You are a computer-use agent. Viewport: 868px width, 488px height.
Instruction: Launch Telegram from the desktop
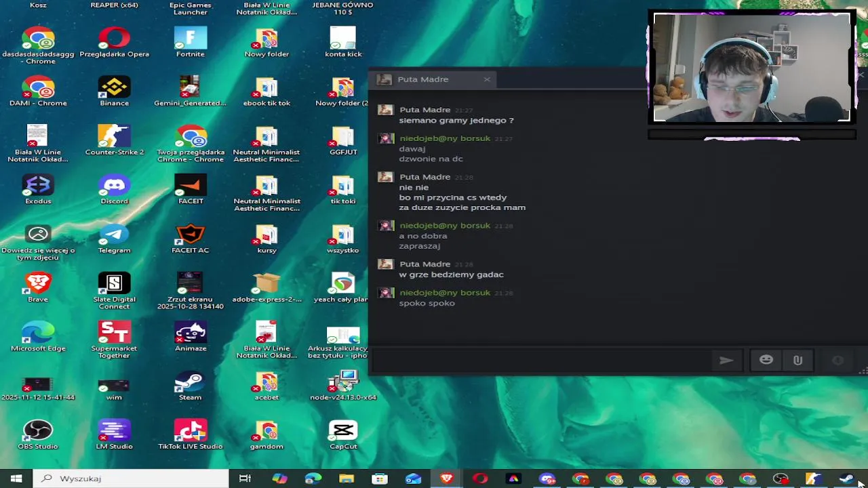click(x=114, y=238)
